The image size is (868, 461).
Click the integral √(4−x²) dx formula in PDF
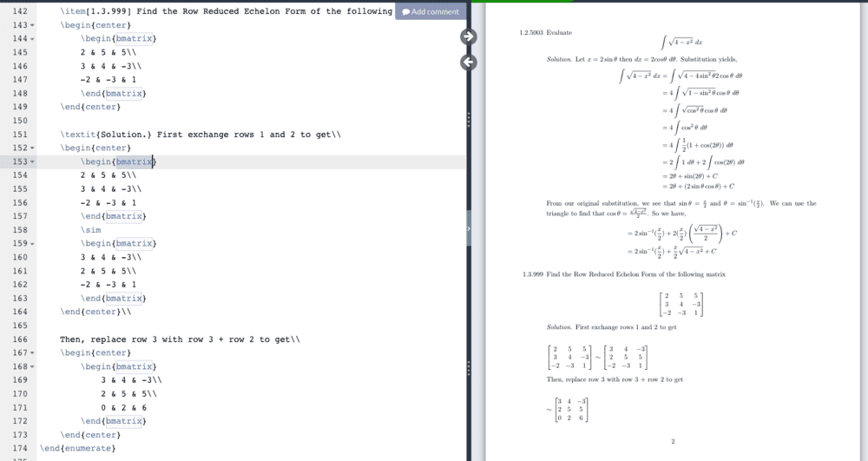682,43
